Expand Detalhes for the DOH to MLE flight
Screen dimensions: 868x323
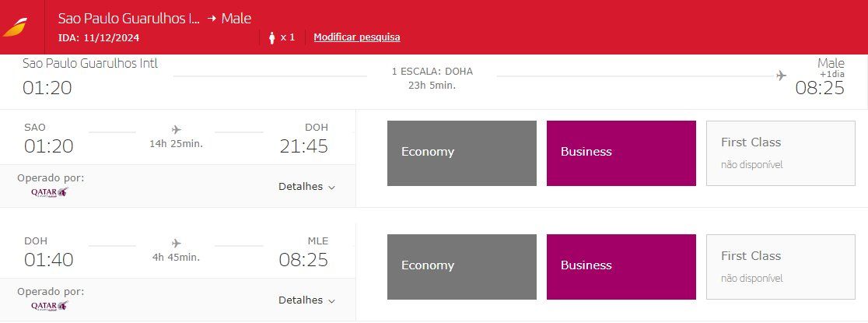point(306,300)
